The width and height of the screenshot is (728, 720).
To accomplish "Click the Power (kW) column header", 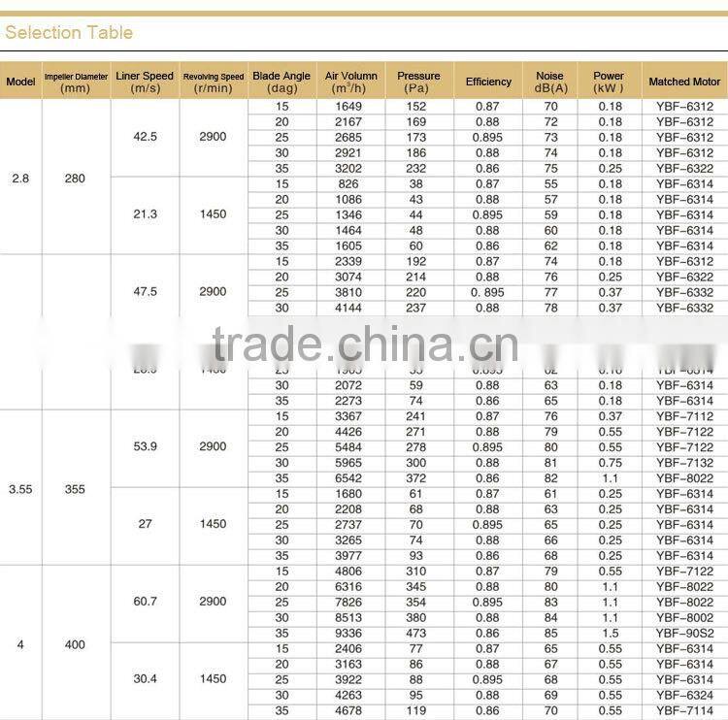I will point(610,82).
